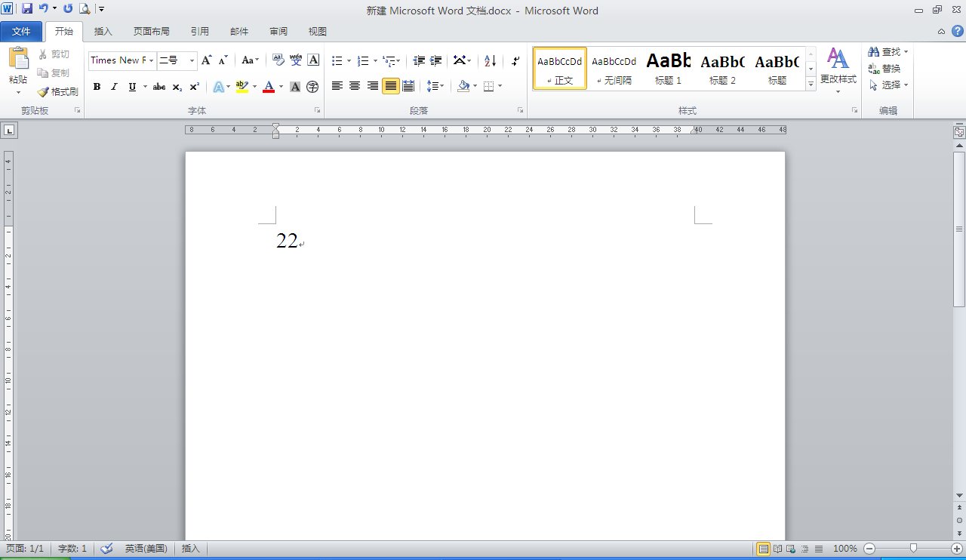Click the Save icon in quick access toolbar
966x560 pixels.
tap(27, 9)
